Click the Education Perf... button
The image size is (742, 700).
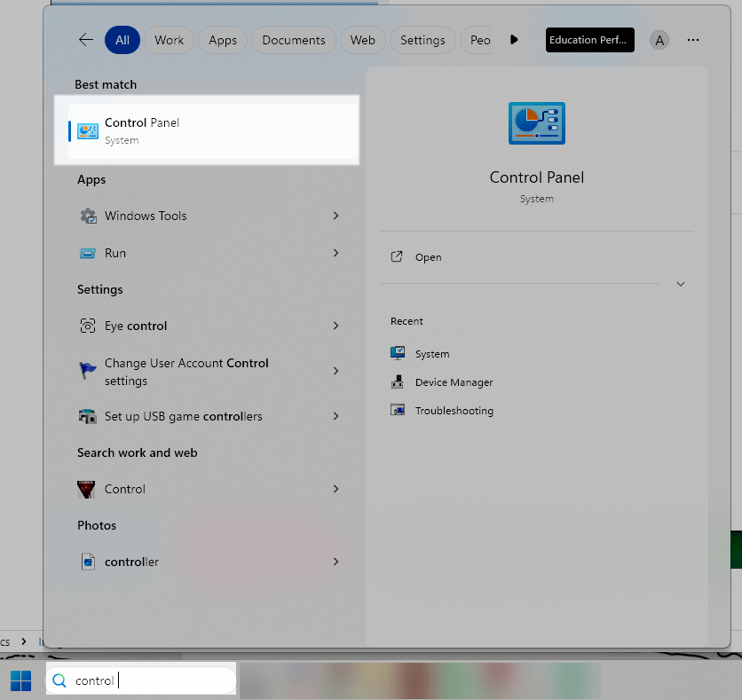(x=589, y=40)
